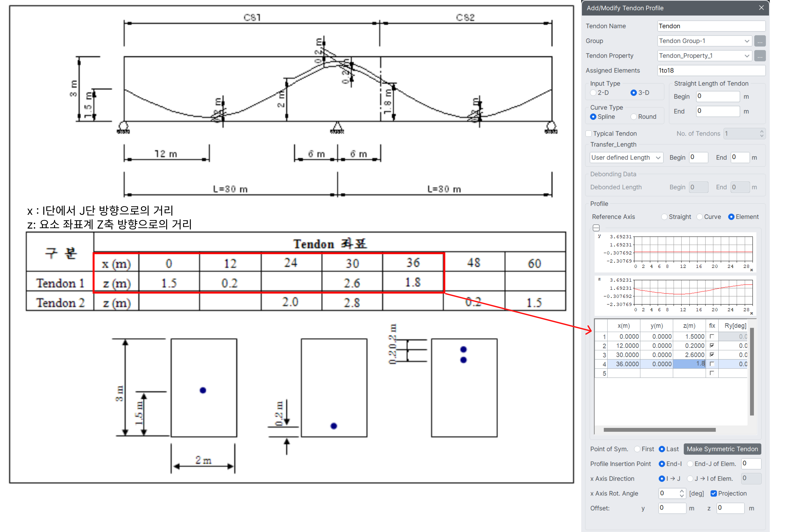796x532 pixels.
Task: Close the Add/Modify Tendon Profile dialog
Action: pos(761,8)
